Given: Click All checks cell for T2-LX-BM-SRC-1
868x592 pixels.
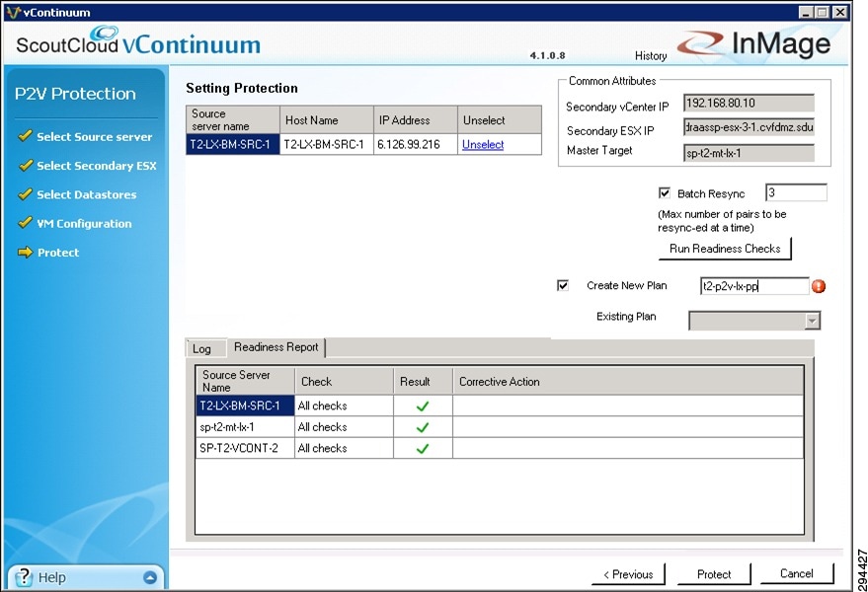Looking at the screenshot, I should click(344, 406).
